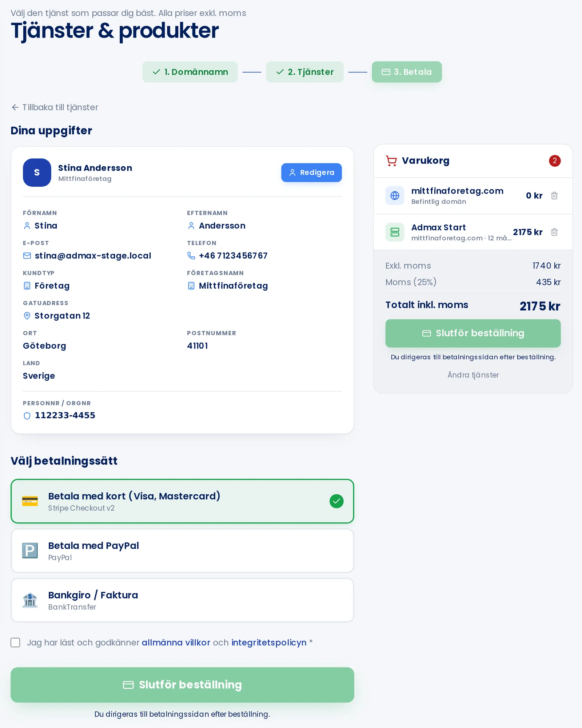Choose Betala med PayPal payment method
This screenshot has height=728, width=582.
pos(182,551)
